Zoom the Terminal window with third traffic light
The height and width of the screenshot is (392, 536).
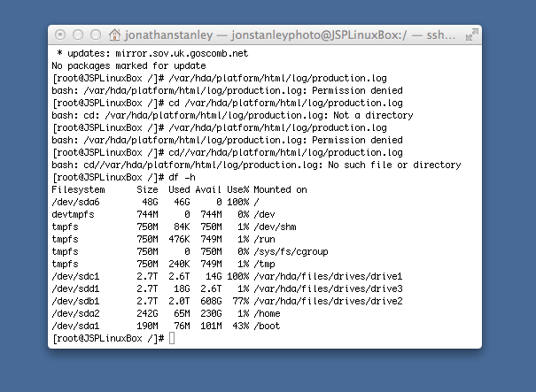tap(96, 35)
